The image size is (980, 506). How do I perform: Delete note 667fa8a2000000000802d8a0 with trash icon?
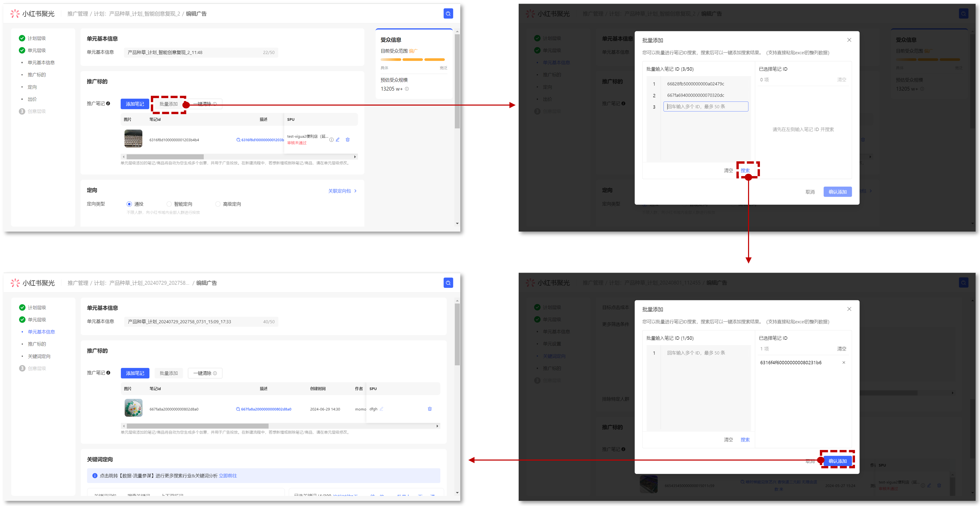tap(430, 409)
